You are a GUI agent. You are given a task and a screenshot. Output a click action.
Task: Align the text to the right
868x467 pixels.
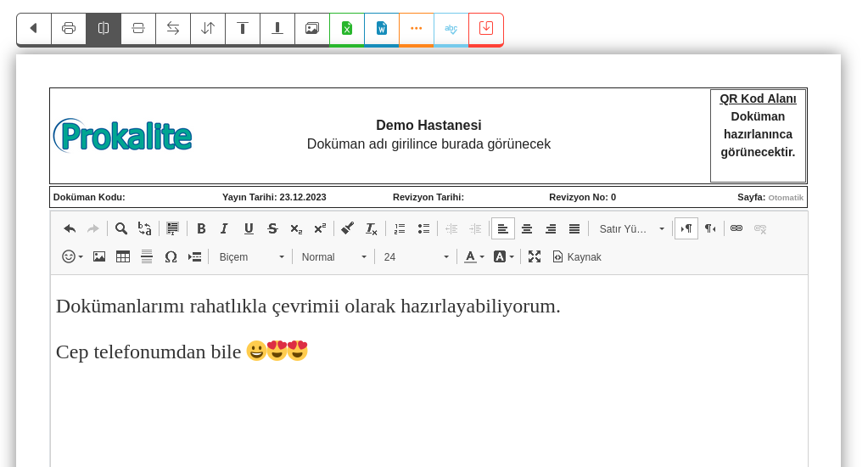(551, 228)
